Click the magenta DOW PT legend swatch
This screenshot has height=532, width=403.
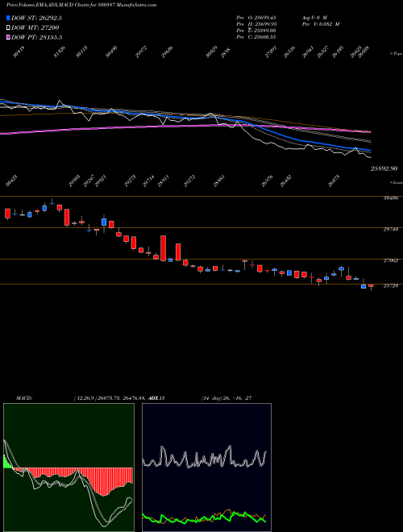(8, 37)
